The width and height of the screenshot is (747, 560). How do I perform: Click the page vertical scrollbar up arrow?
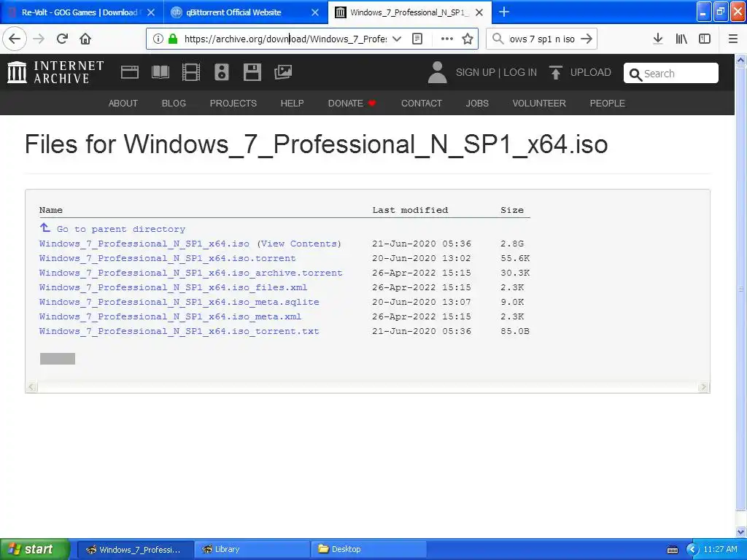[741, 60]
